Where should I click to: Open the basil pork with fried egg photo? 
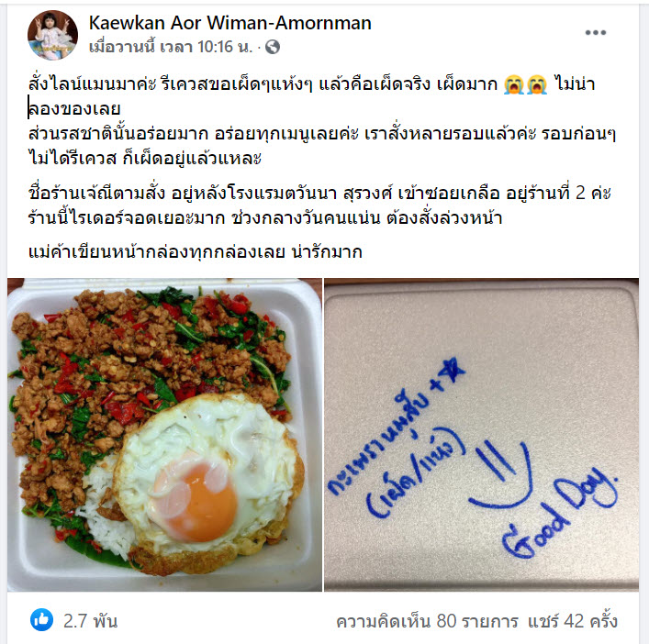(x=164, y=434)
